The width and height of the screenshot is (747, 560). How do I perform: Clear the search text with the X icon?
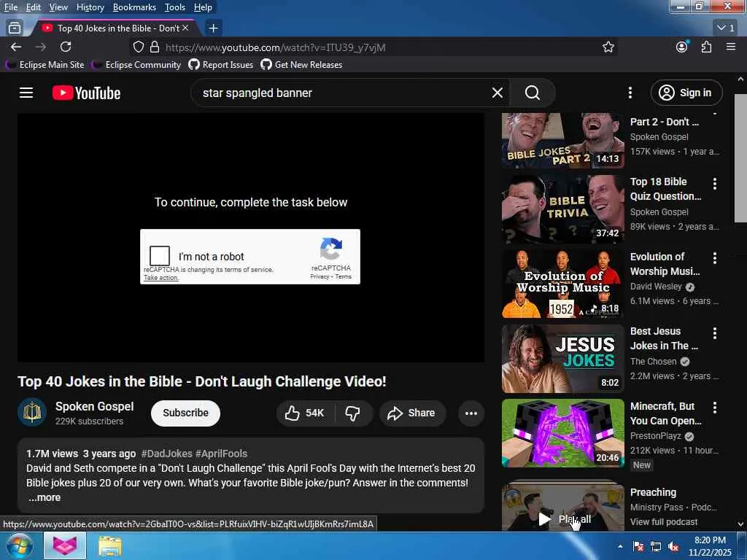[x=498, y=93]
